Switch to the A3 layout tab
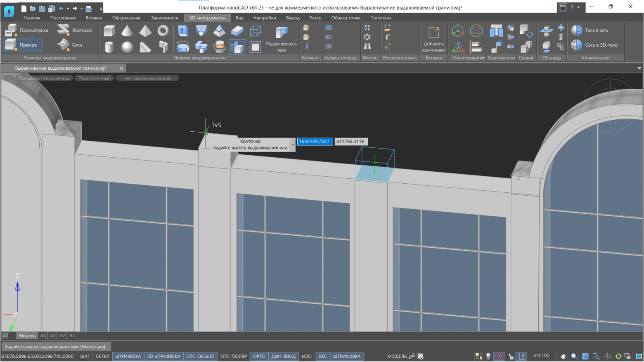 53,336
